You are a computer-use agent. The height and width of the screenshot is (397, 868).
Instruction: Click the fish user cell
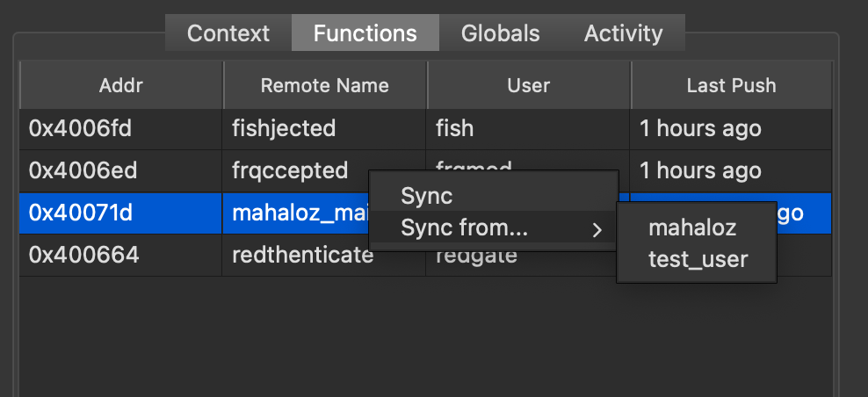click(x=454, y=128)
